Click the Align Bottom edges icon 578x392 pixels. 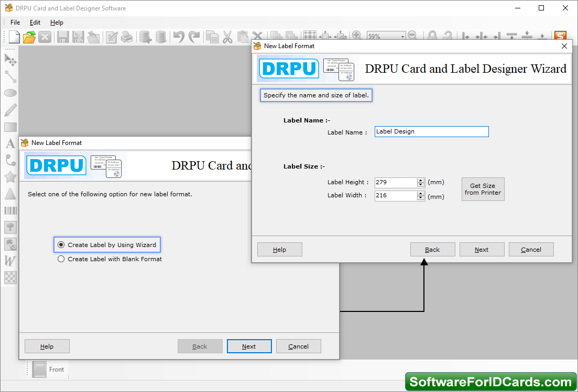(542, 36)
